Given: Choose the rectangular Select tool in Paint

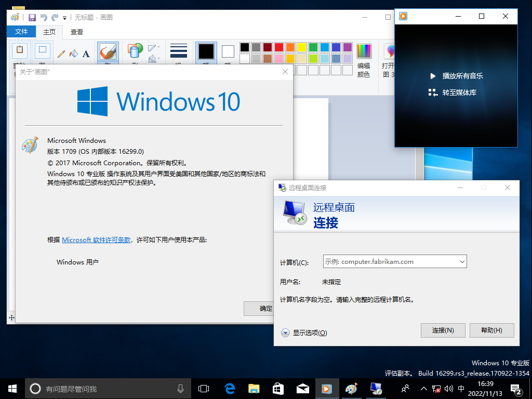Looking at the screenshot, I should 43,50.
